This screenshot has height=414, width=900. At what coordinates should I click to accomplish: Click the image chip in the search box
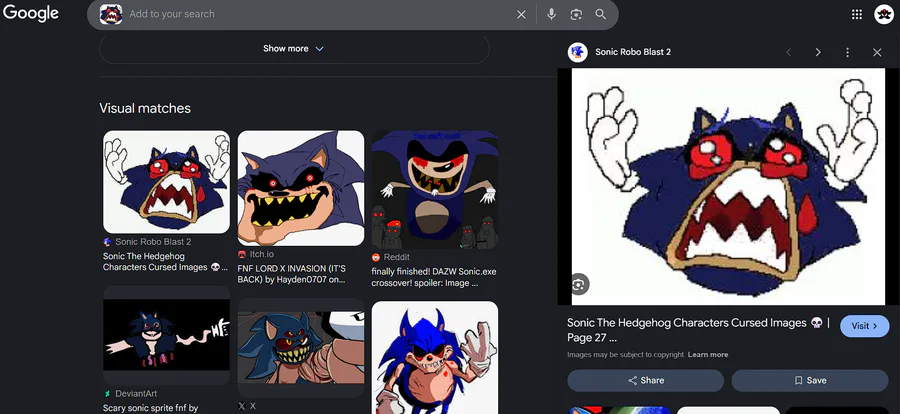(111, 14)
